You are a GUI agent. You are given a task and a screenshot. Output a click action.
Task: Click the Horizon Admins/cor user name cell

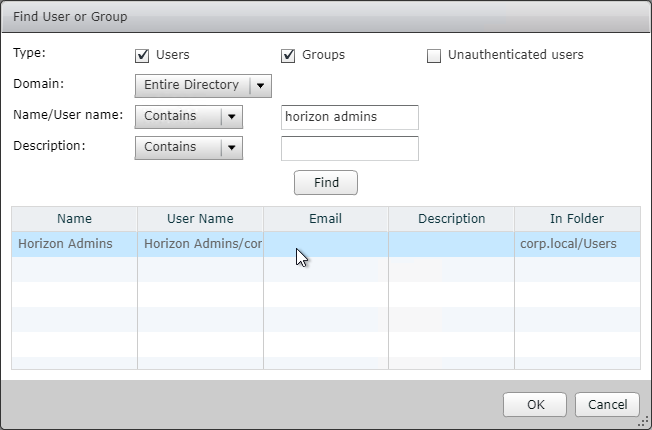[x=200, y=244]
